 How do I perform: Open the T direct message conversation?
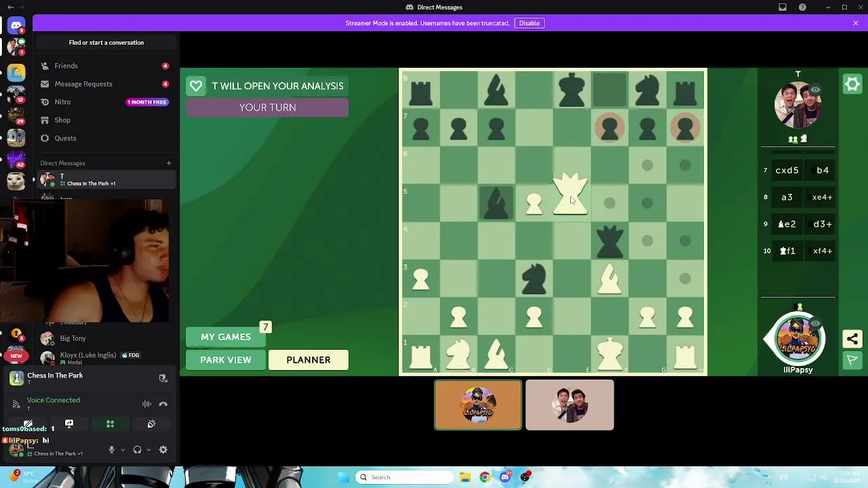coord(105,180)
